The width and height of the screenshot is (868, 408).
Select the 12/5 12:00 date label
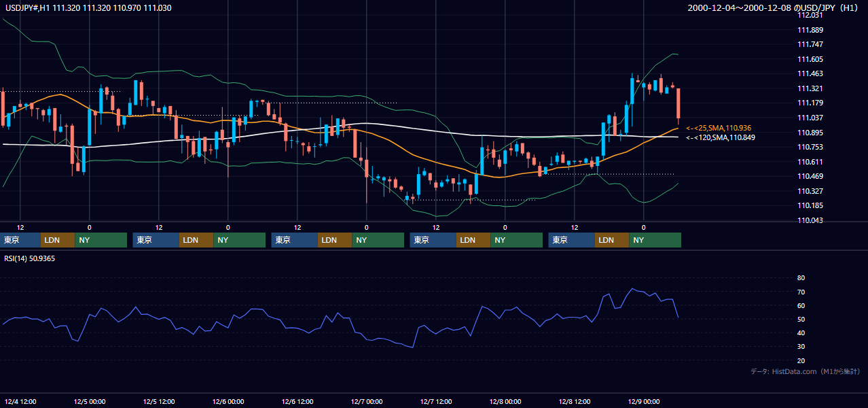click(158, 402)
